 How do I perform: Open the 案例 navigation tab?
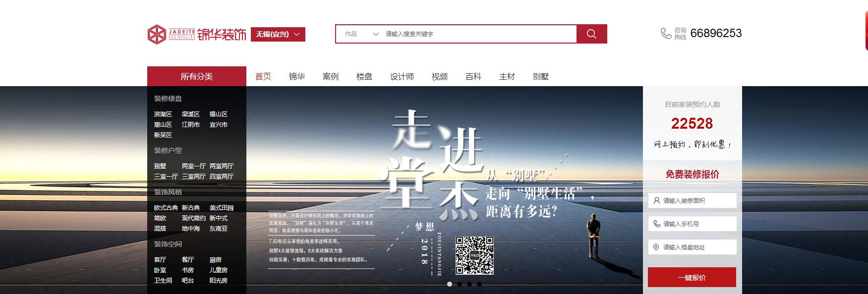(x=331, y=76)
